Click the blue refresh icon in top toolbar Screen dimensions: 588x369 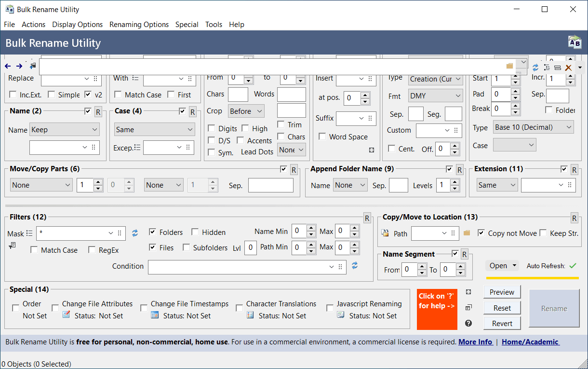coord(535,68)
